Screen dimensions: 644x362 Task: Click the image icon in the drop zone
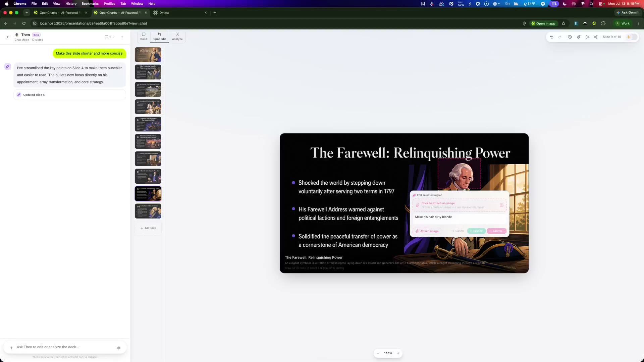pos(501,205)
